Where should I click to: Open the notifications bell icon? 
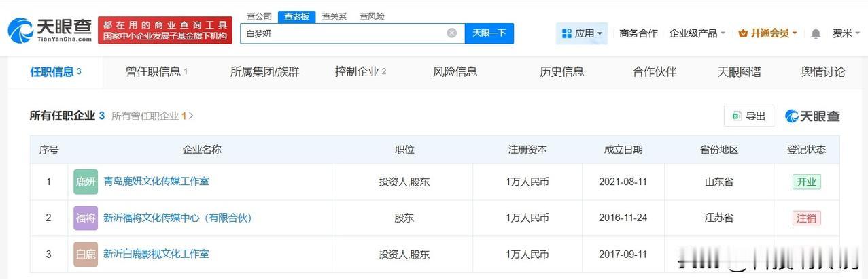(x=816, y=33)
